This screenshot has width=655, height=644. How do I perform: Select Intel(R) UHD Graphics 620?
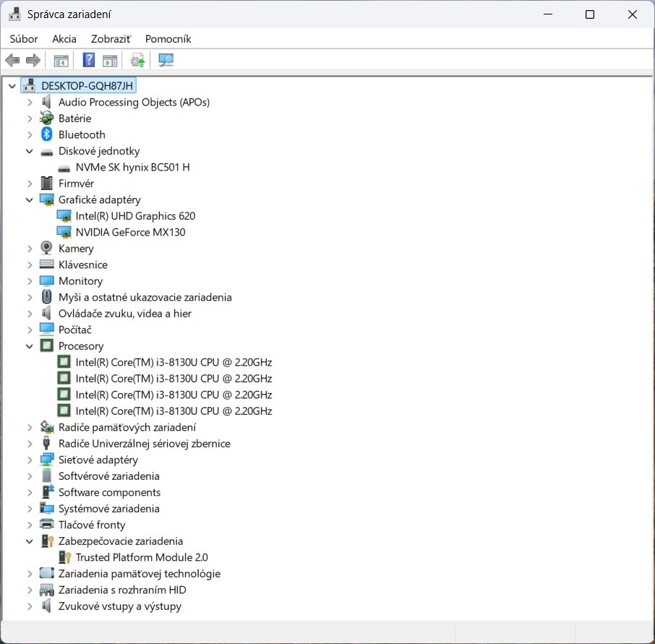click(x=135, y=215)
